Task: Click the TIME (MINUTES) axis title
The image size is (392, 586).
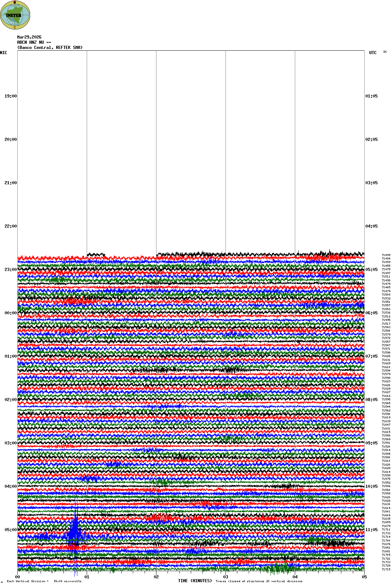Action: [x=195, y=581]
